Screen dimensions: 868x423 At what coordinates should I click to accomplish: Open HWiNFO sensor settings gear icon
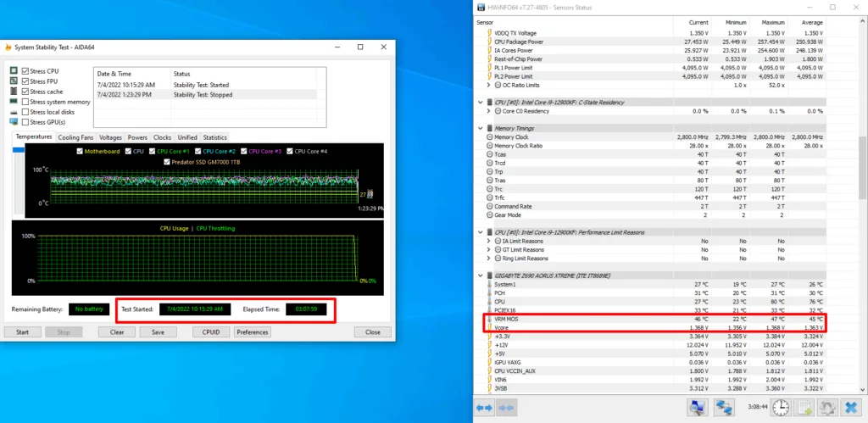point(827,408)
